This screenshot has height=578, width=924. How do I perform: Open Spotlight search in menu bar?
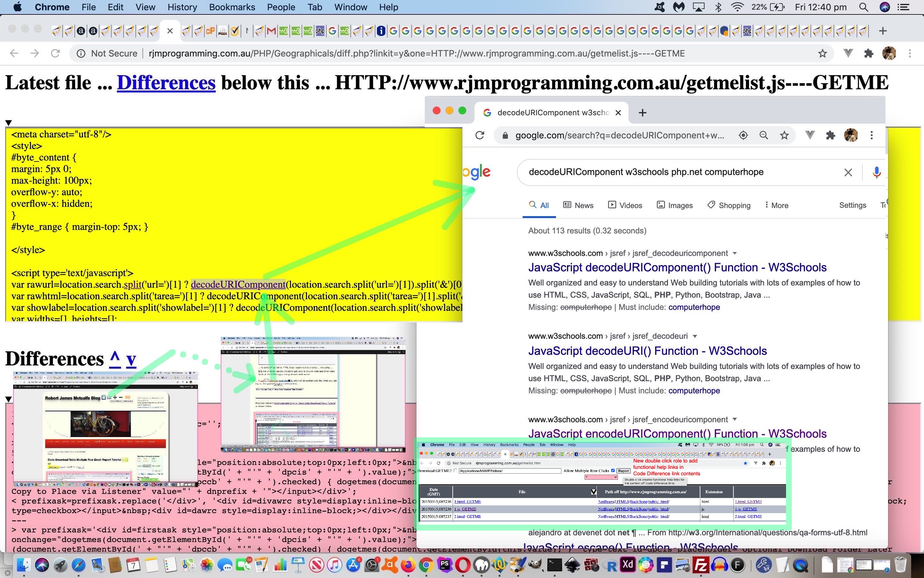pyautogui.click(x=864, y=7)
